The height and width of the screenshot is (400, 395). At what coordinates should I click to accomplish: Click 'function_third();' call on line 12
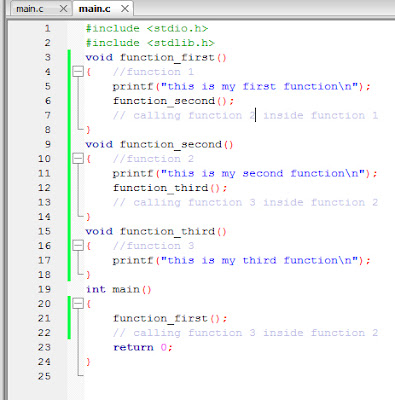170,188
